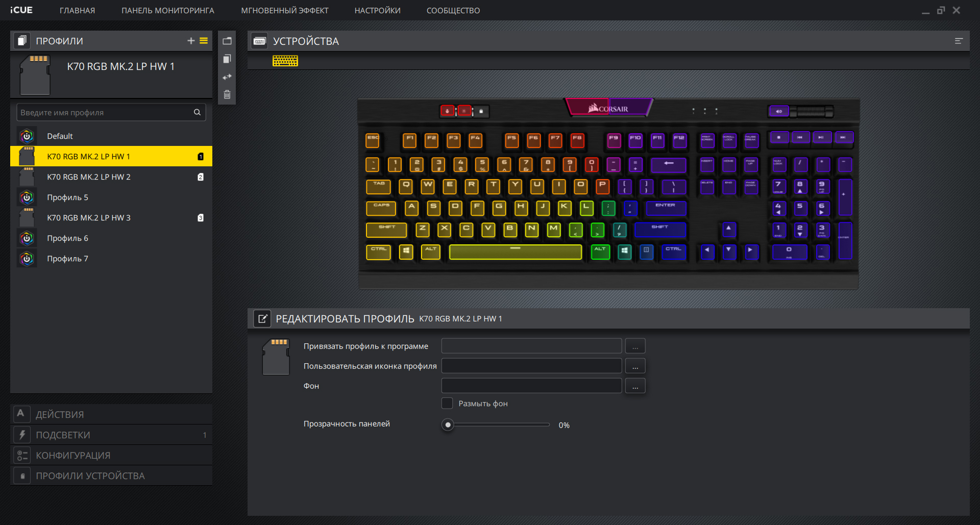Open the yellow profiles list menu icon
This screenshot has width=980, height=525.
click(x=204, y=41)
